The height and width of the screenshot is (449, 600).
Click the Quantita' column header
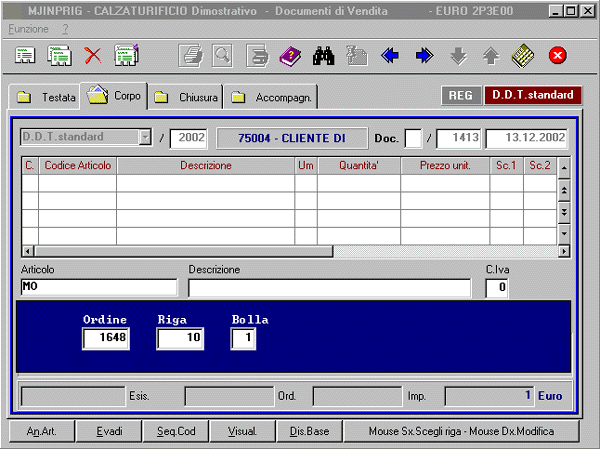tap(359, 165)
